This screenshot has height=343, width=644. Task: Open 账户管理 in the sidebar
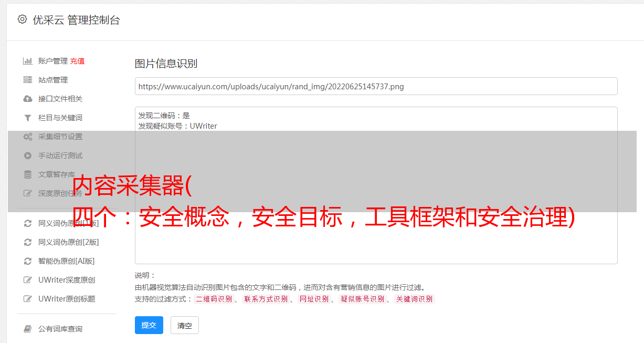[53, 61]
